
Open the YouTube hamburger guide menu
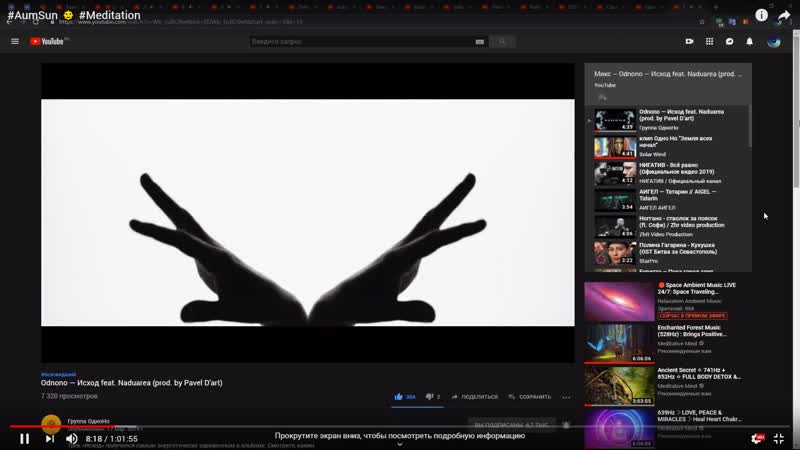coord(15,41)
